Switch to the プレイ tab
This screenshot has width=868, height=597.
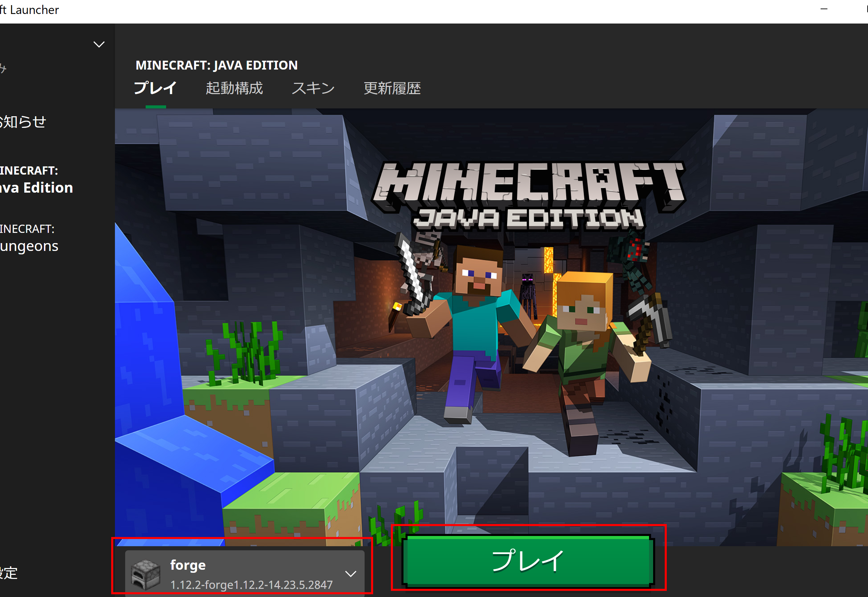pyautogui.click(x=155, y=88)
